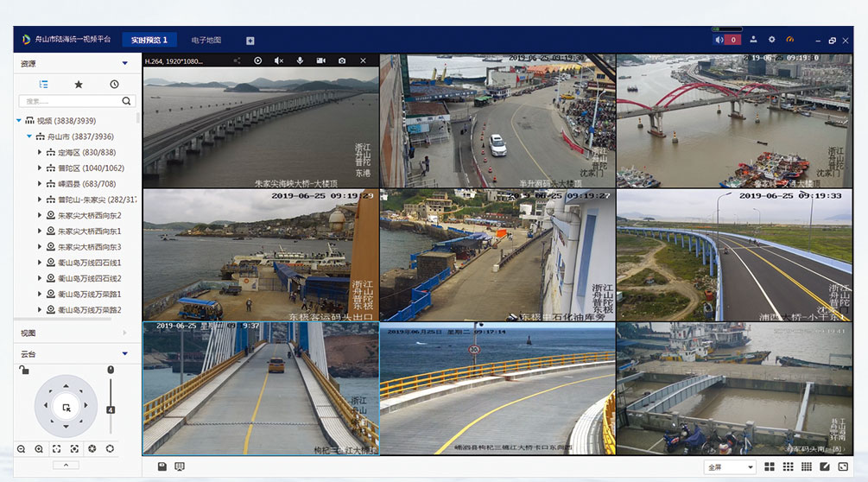The image size is (868, 482).
Task: Collapse the 舟山市 tree node
Action: (29, 136)
